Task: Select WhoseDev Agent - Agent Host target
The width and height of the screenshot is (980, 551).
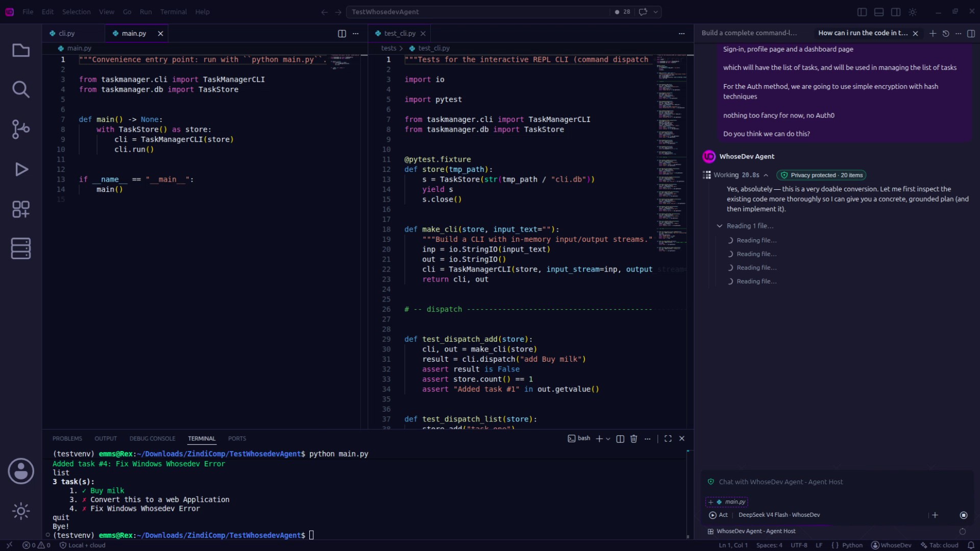Action: [751, 532]
